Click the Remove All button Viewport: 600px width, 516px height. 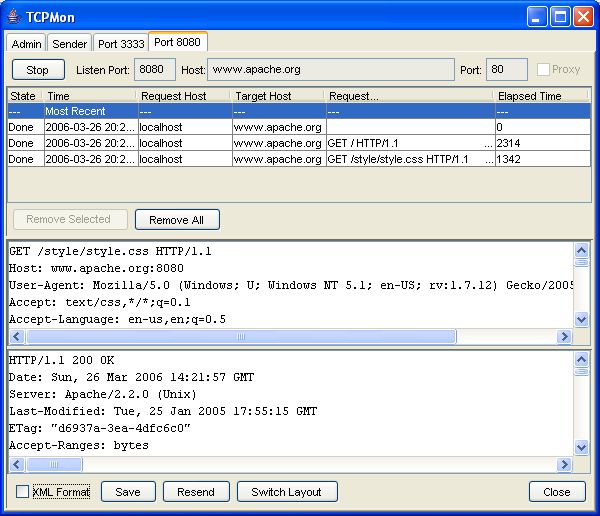pyautogui.click(x=177, y=219)
